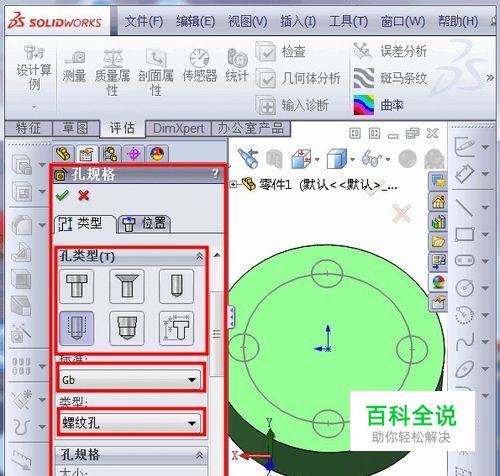Open DisplayManager color ball tab icon
This screenshot has height=476, width=500.
coord(157,154)
